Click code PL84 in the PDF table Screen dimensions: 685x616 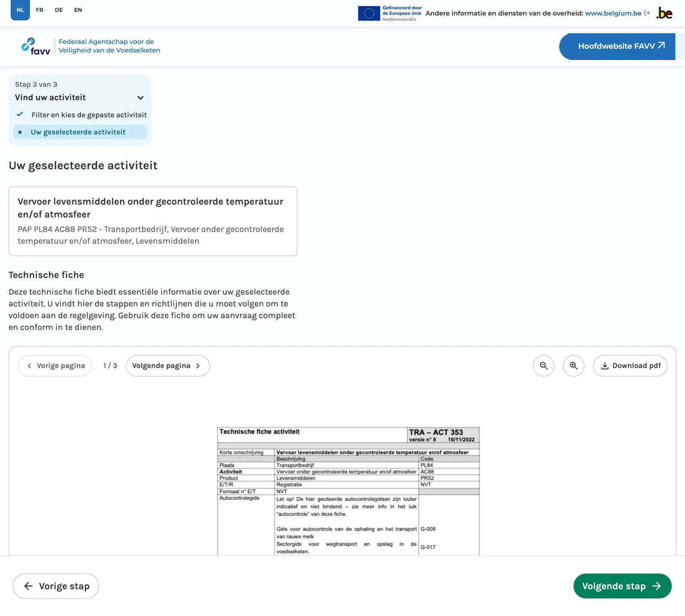tap(426, 465)
